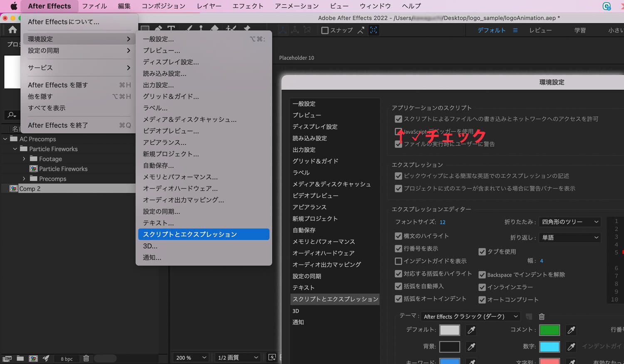Image resolution: width=624 pixels, height=364 pixels.
Task: Click the rocket project settings icon
Action: 46,358
